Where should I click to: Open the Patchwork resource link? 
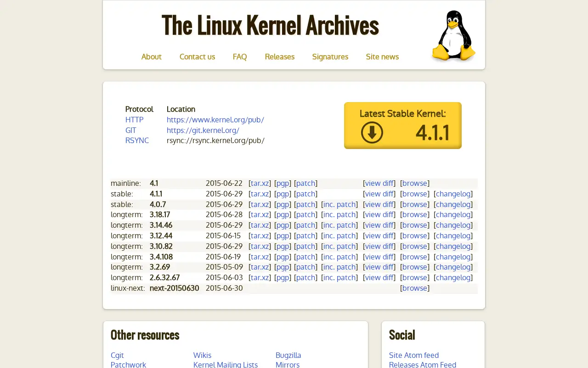click(x=128, y=364)
